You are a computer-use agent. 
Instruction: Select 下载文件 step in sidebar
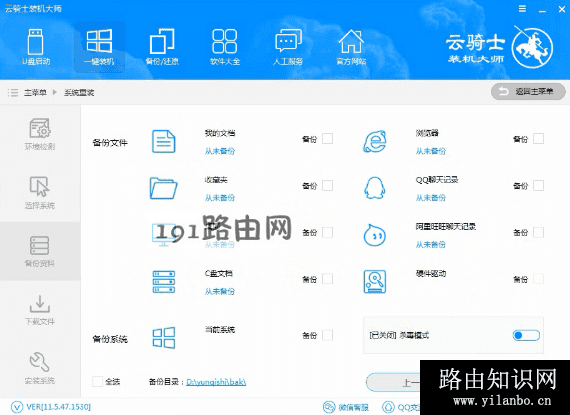click(x=40, y=310)
